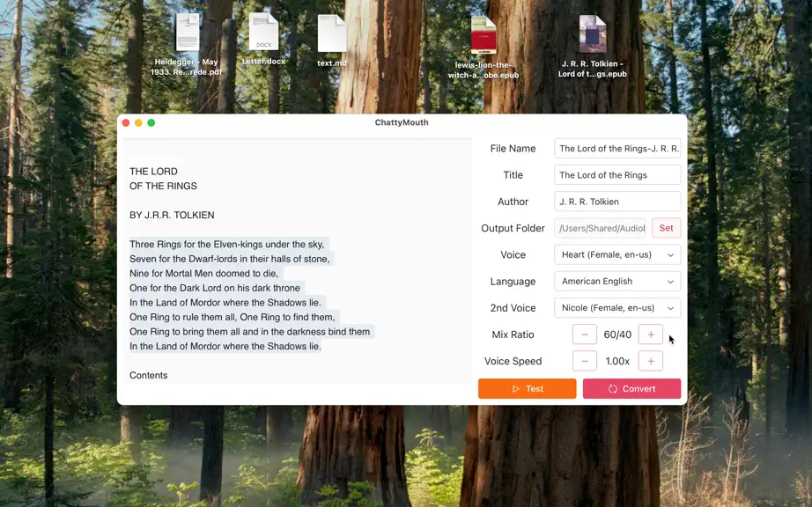Viewport: 812px width, 507px height.
Task: Click the "THE LORD" heading line
Action: click(x=153, y=172)
